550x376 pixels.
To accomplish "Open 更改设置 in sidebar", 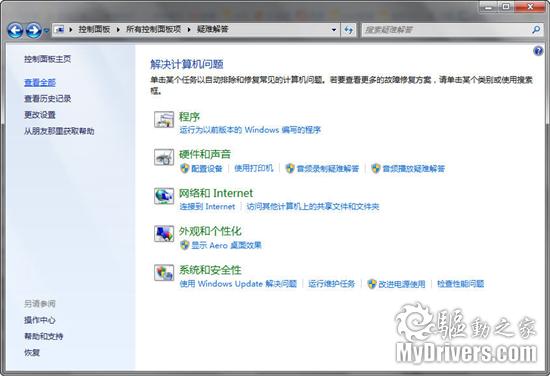I will pos(40,115).
